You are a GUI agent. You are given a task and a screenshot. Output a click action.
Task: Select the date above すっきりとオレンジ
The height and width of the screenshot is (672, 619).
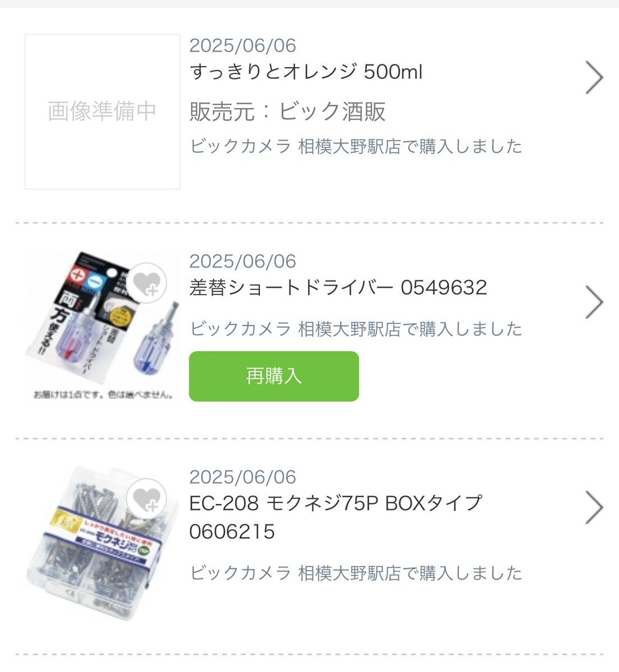[x=243, y=45]
